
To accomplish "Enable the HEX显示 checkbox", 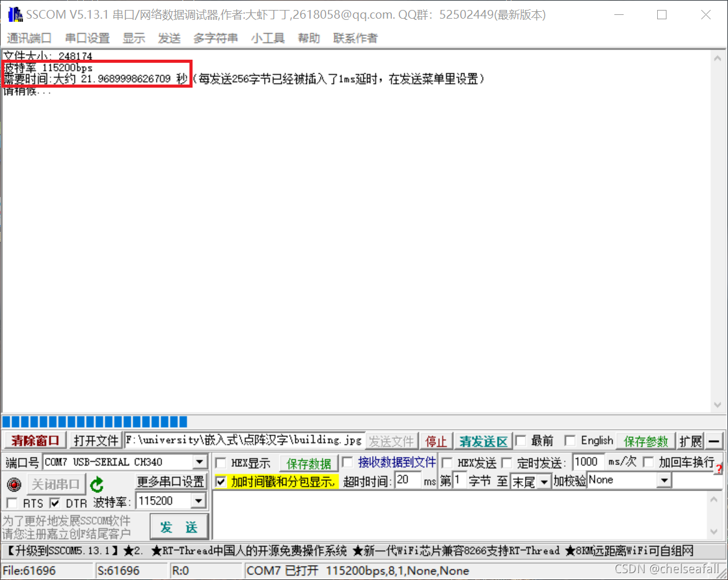I will (x=219, y=462).
